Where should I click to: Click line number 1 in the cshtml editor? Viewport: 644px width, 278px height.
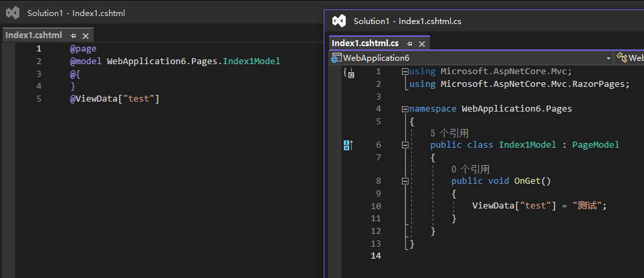click(39, 49)
